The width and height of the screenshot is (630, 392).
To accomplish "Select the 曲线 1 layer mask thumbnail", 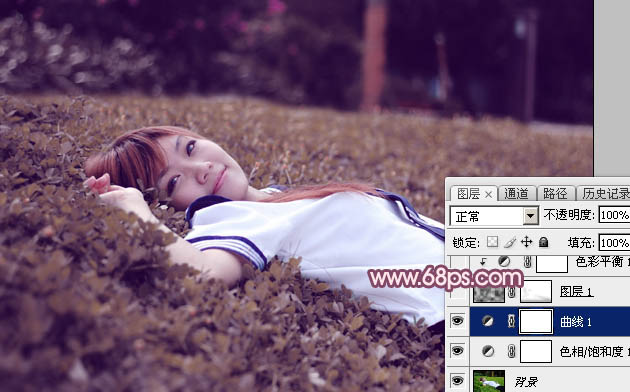I will tap(536, 321).
